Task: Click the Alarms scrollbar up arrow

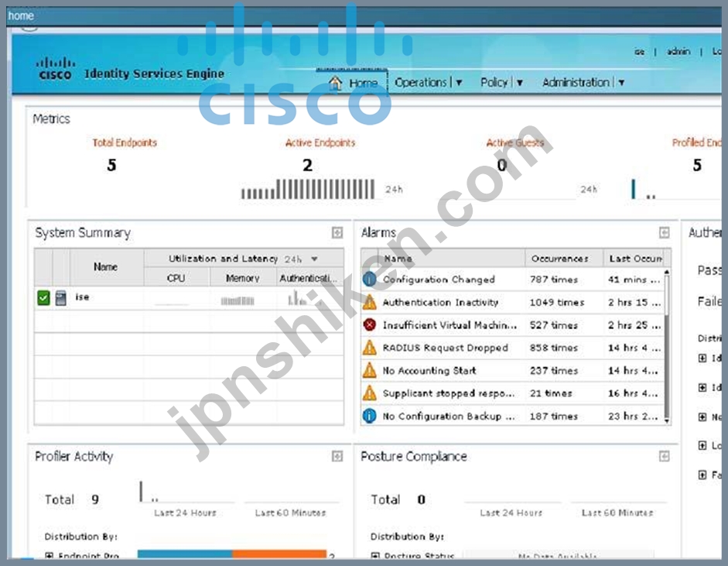Action: coord(667,271)
